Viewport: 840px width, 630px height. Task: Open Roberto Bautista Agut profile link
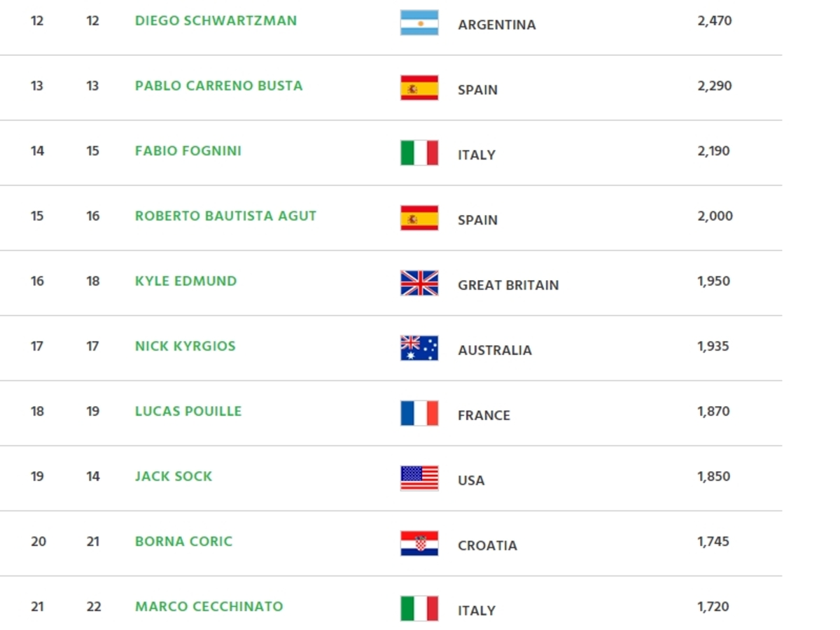225,216
